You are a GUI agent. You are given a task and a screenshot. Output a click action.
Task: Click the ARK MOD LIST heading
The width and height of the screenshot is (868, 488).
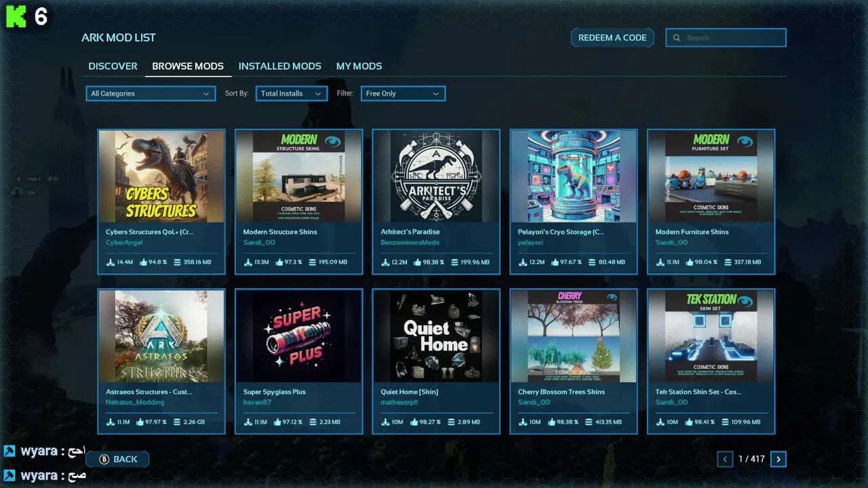[119, 38]
